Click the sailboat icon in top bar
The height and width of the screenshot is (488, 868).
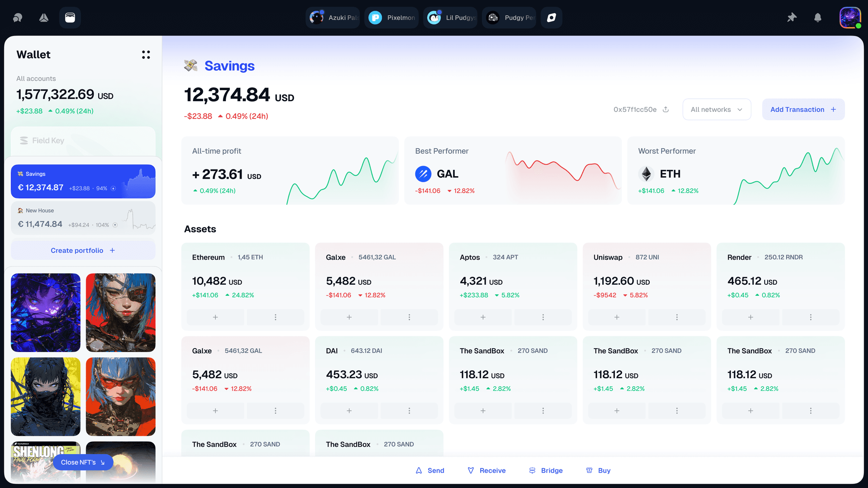(x=44, y=18)
